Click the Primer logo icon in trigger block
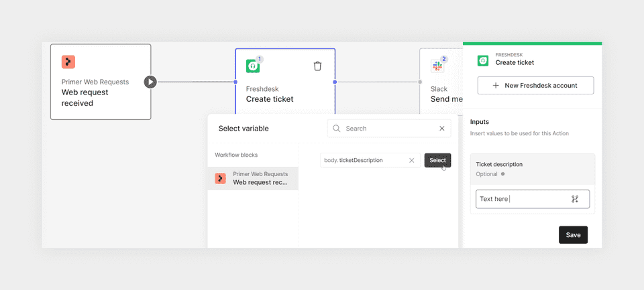 (68, 62)
